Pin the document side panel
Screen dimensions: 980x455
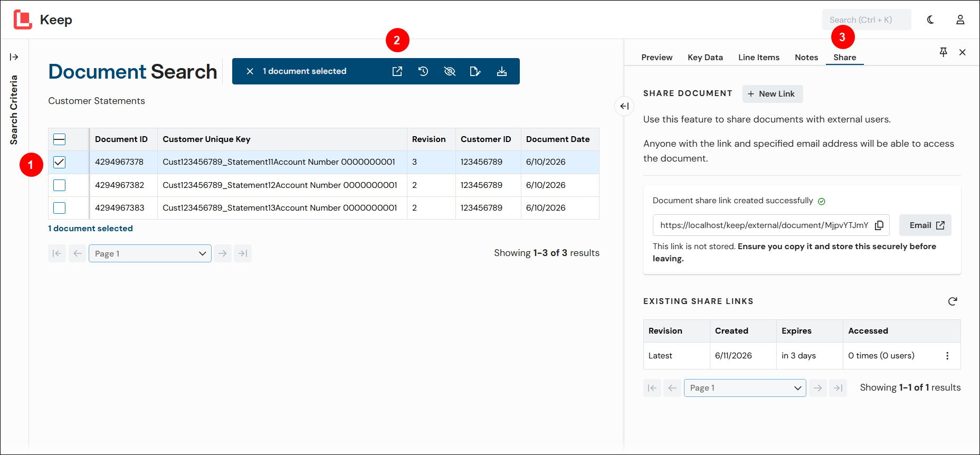[944, 52]
